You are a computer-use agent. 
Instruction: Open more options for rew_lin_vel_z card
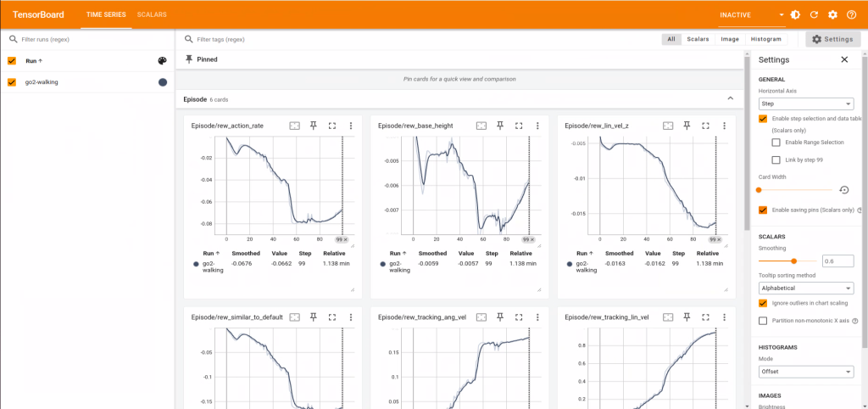pyautogui.click(x=724, y=126)
